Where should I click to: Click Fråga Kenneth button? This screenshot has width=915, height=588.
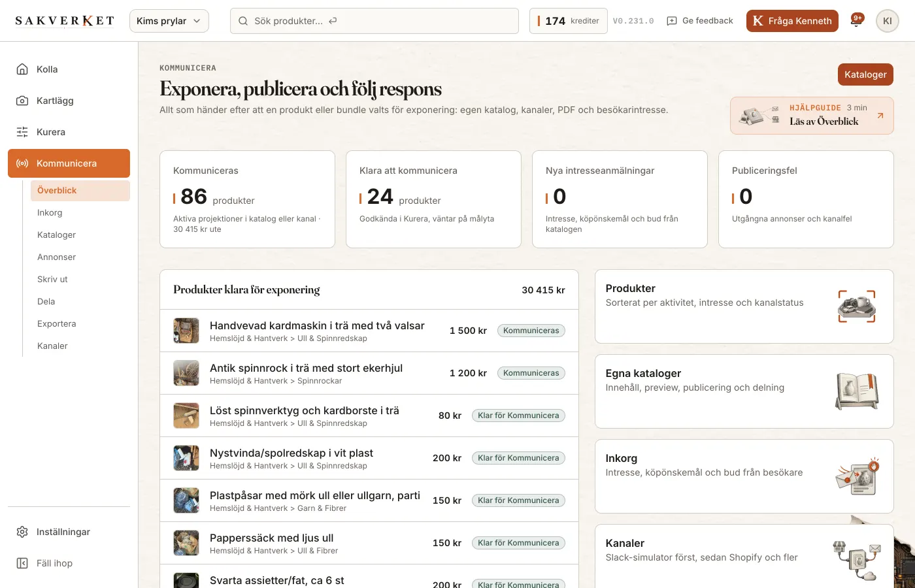[x=792, y=21]
